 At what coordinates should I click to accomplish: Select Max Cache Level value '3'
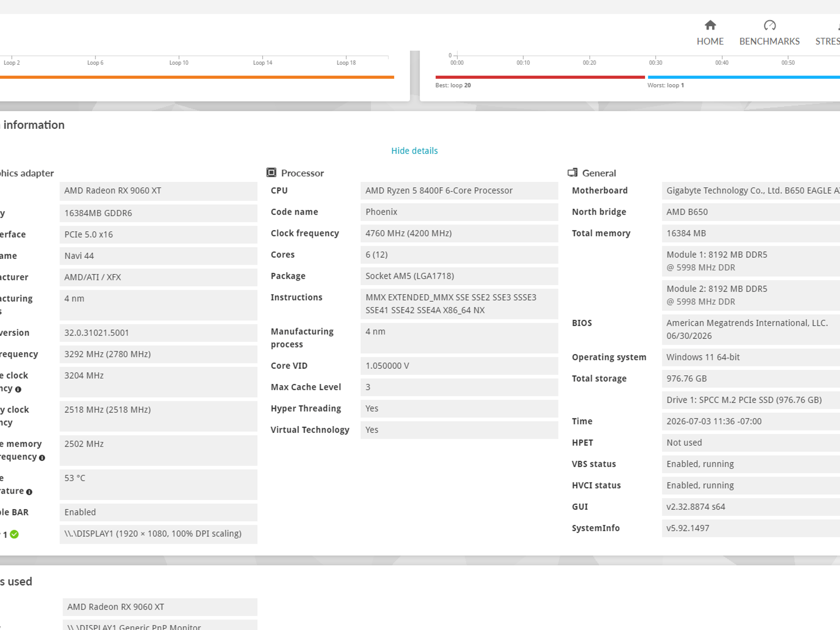[x=459, y=387]
